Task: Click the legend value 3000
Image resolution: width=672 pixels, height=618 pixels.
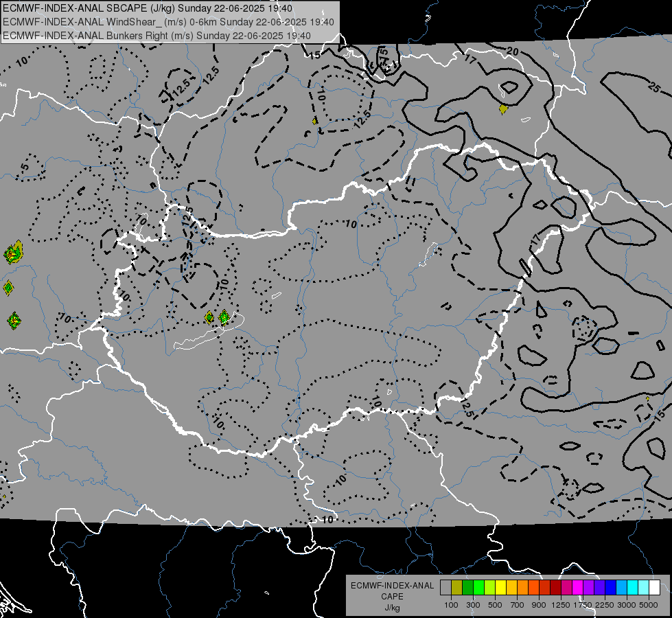Action: pos(627,605)
